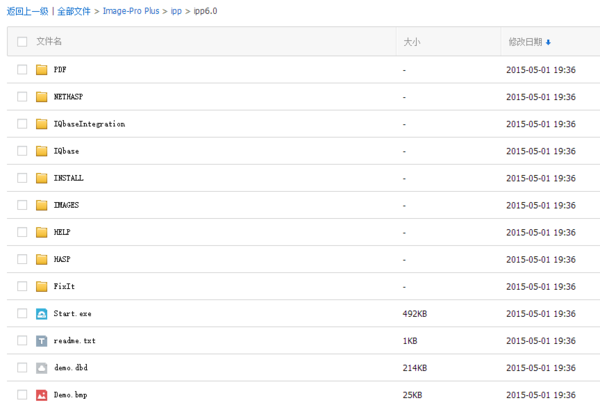Select the checkbox beside FixIt folder
This screenshot has height=405, width=600.
click(x=22, y=286)
